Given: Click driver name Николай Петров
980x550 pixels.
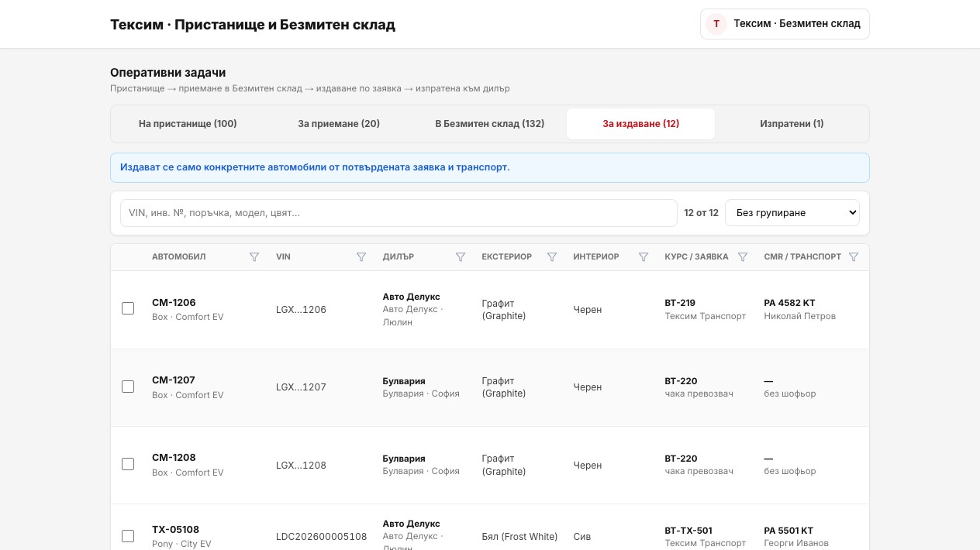Looking at the screenshot, I should [x=800, y=316].
